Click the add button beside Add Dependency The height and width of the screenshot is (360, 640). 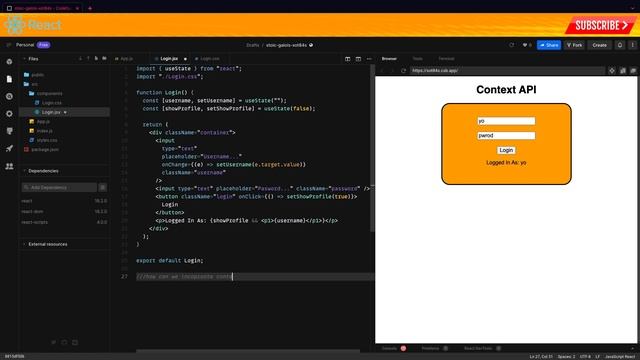(x=103, y=187)
